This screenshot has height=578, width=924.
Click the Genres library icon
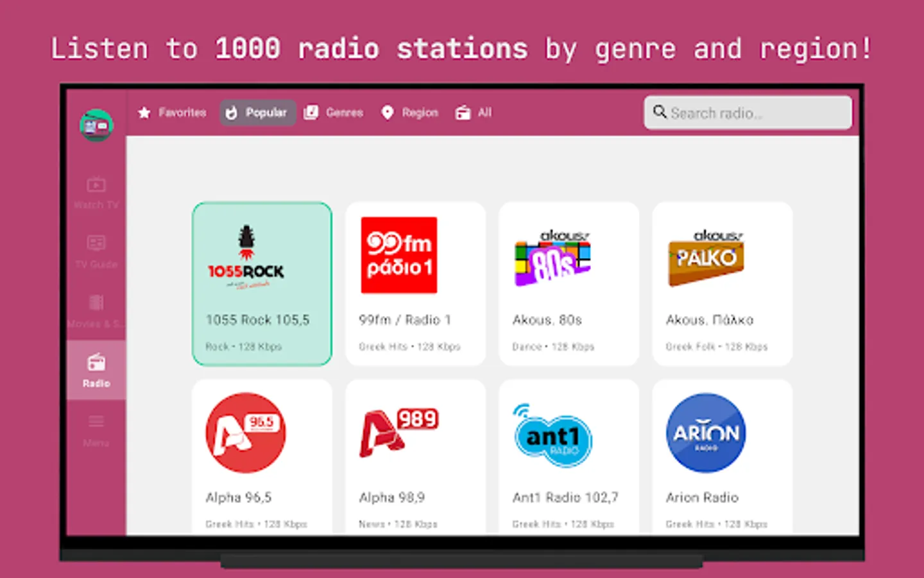[311, 112]
